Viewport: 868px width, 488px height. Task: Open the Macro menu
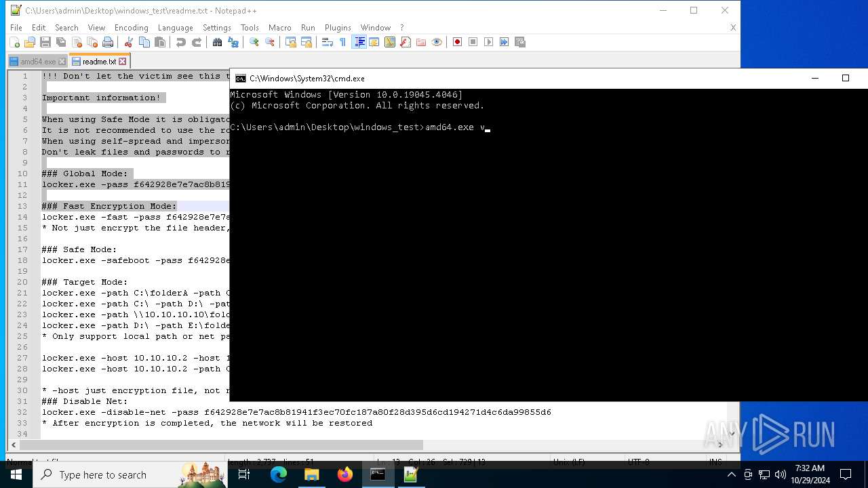[279, 28]
